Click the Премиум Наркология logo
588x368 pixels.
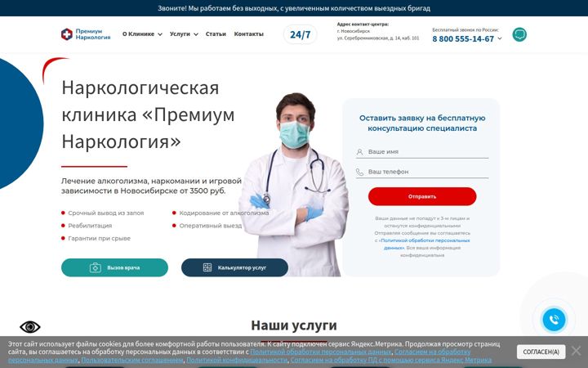(x=86, y=34)
